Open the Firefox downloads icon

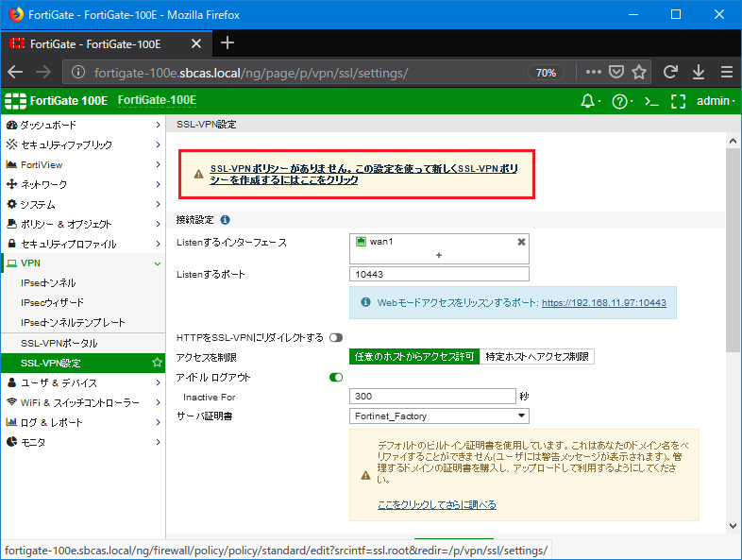[699, 72]
